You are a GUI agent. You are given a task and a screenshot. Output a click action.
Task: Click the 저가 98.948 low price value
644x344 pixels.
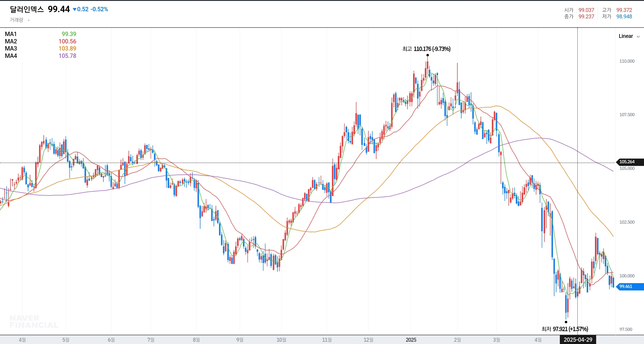[x=624, y=17]
